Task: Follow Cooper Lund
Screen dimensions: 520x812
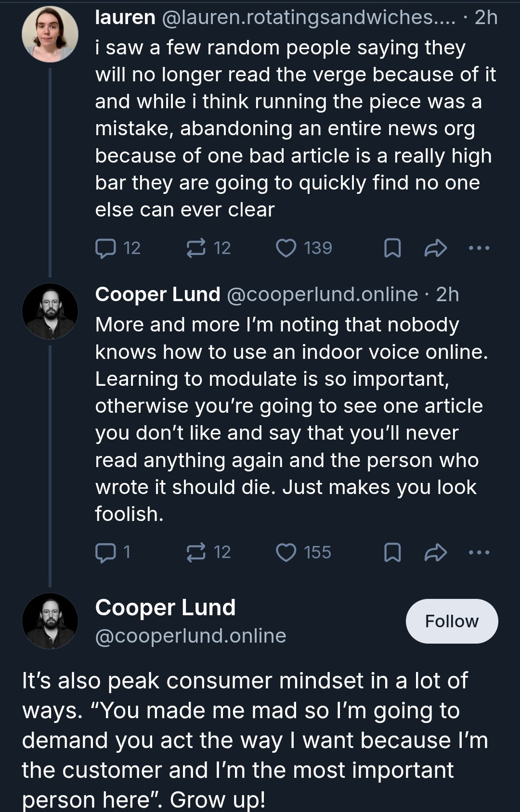Action: point(452,621)
